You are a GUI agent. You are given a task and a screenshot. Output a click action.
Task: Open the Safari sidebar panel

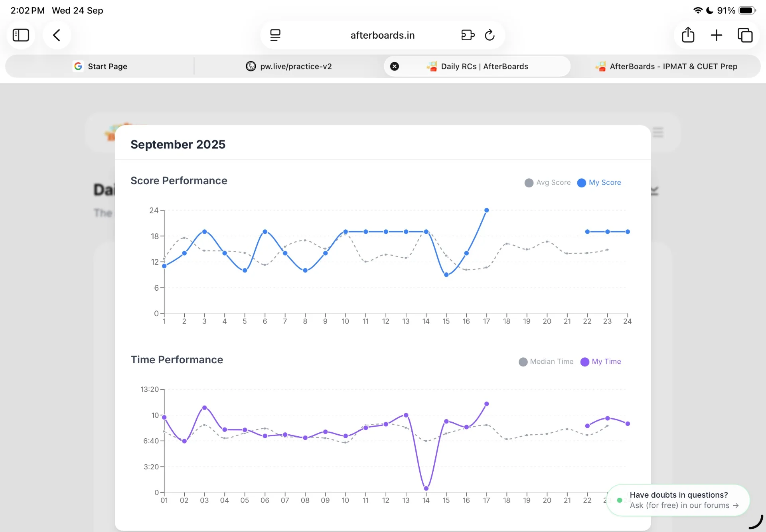[21, 35]
